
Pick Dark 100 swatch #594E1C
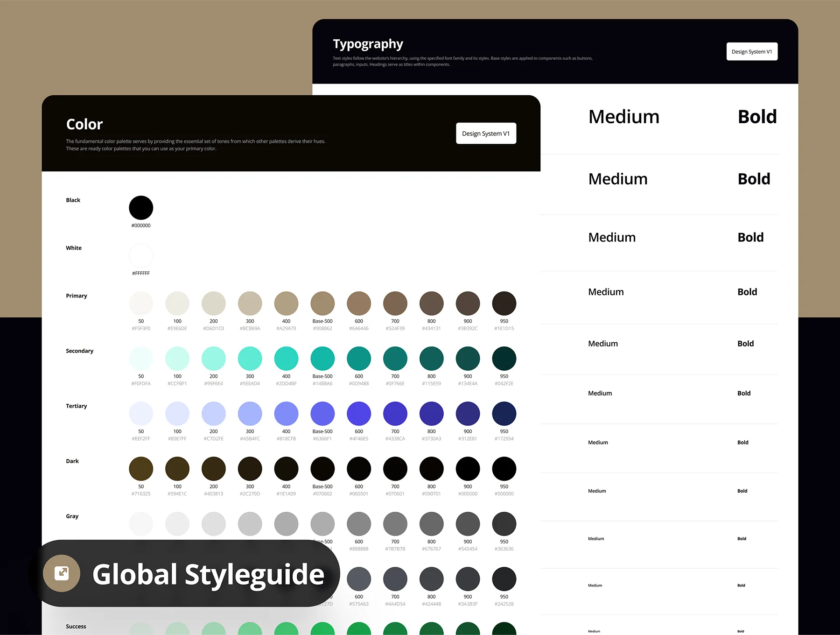click(177, 469)
